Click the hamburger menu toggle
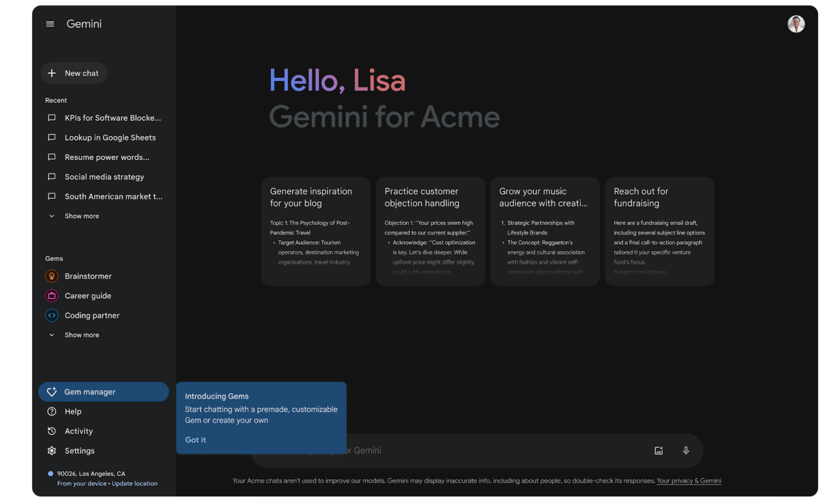The width and height of the screenshot is (831, 504). point(50,24)
